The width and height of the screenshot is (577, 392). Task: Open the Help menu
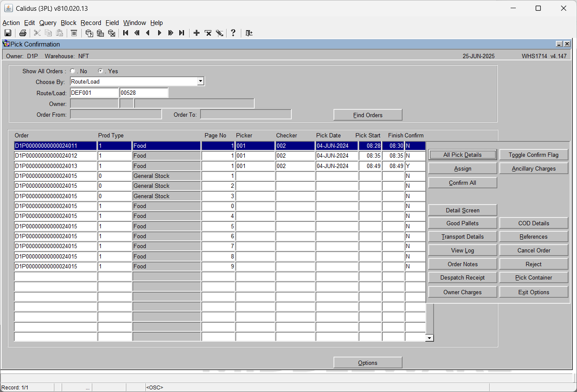point(157,23)
